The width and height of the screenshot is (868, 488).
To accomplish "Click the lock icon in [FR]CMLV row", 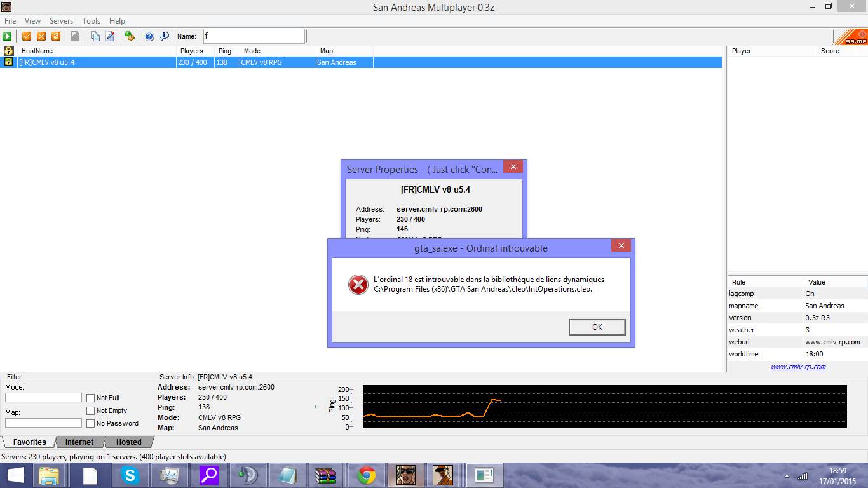I will [9, 62].
